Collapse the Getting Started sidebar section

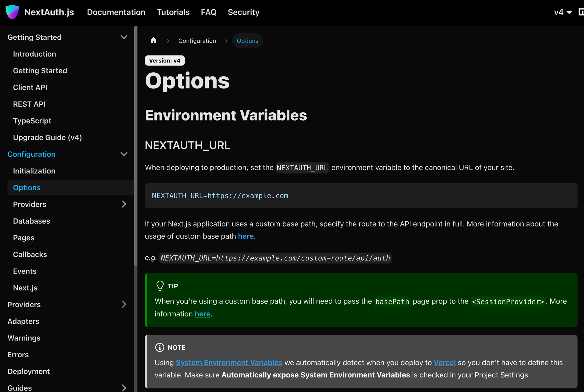click(124, 37)
